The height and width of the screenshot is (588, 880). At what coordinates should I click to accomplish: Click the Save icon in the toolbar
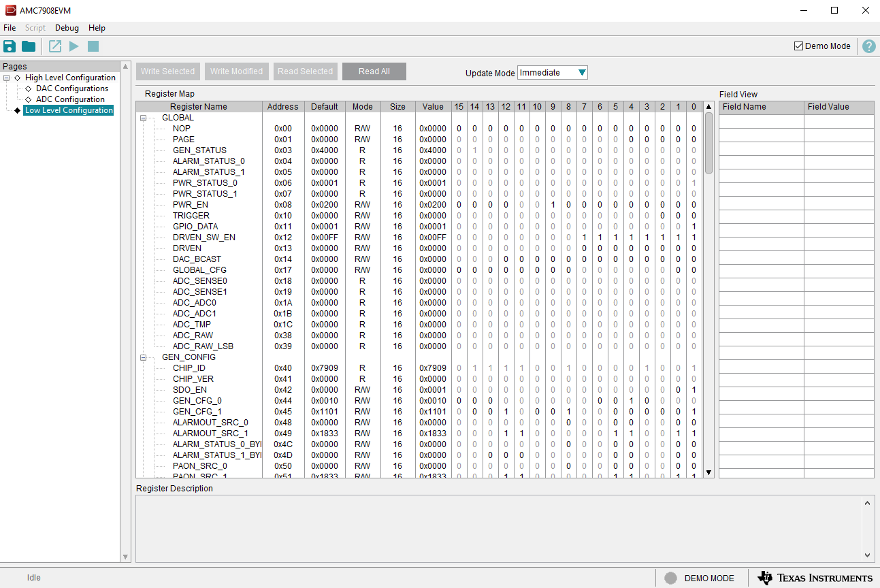(x=10, y=46)
